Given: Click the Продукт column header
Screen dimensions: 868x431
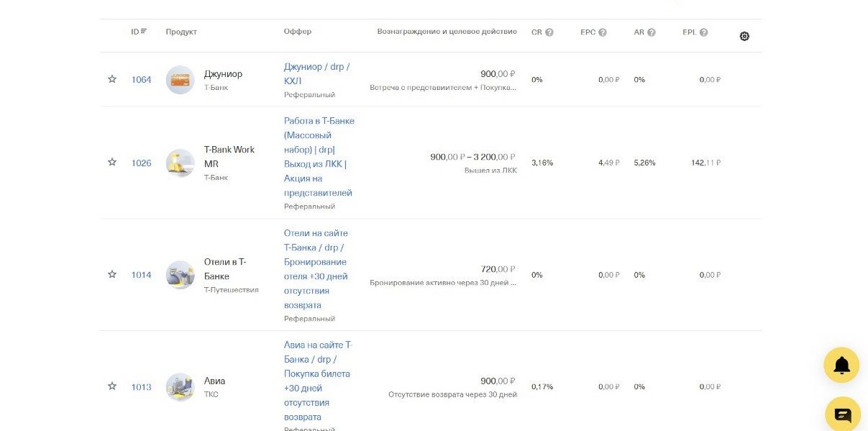Looking at the screenshot, I should pos(181,32).
